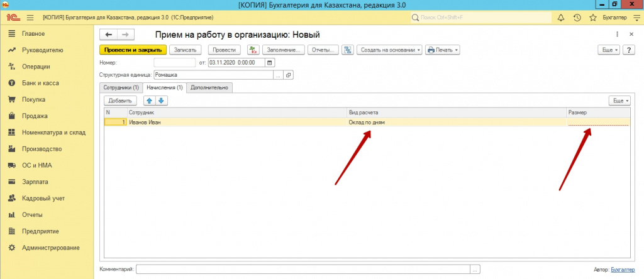The image size is (644, 279).
Task: Select cell Иванов Иван
Action: click(237, 123)
